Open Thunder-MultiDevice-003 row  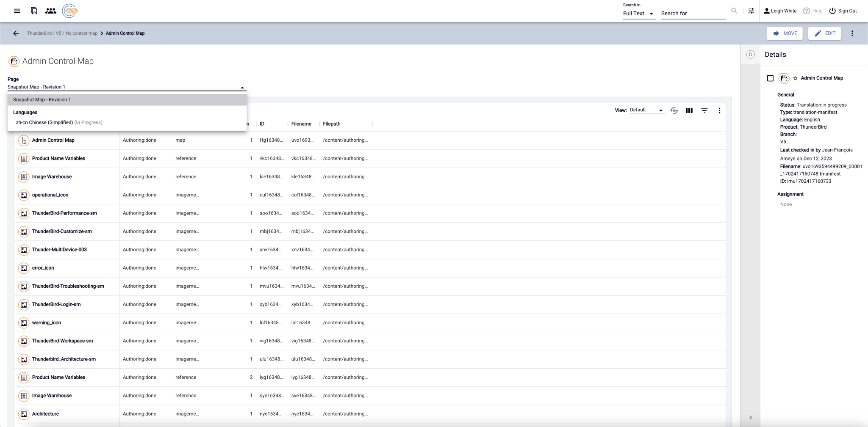click(59, 250)
